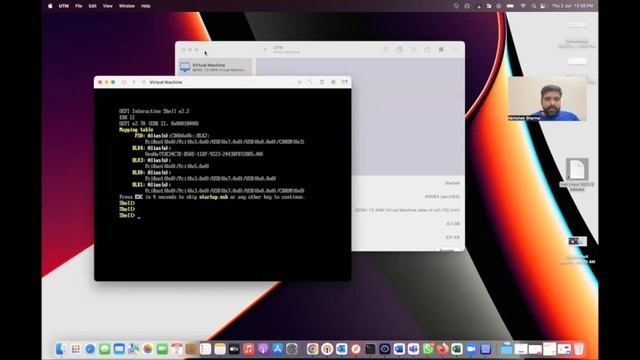Open Finder from the Dock
Viewport: 640px width, 360px height.
(61, 349)
